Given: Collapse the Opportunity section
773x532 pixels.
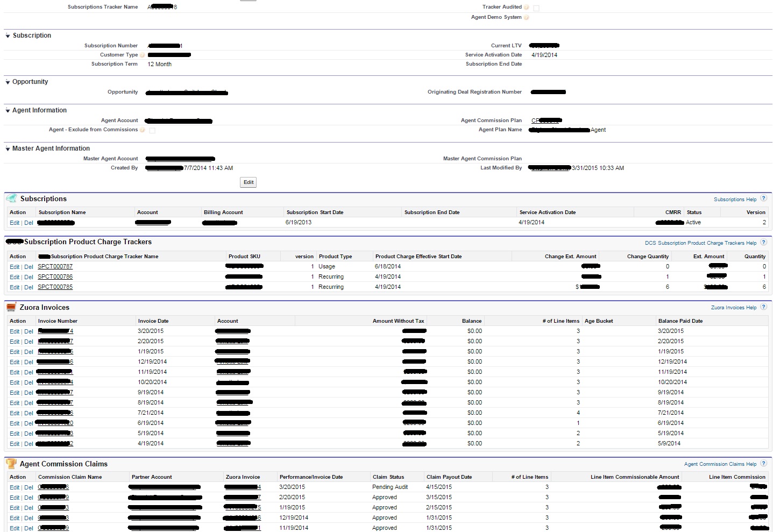Looking at the screenshot, I should coord(8,82).
